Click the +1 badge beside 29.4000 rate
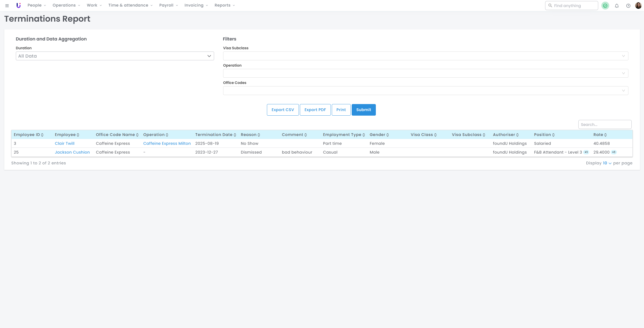644x328 pixels. tap(614, 152)
